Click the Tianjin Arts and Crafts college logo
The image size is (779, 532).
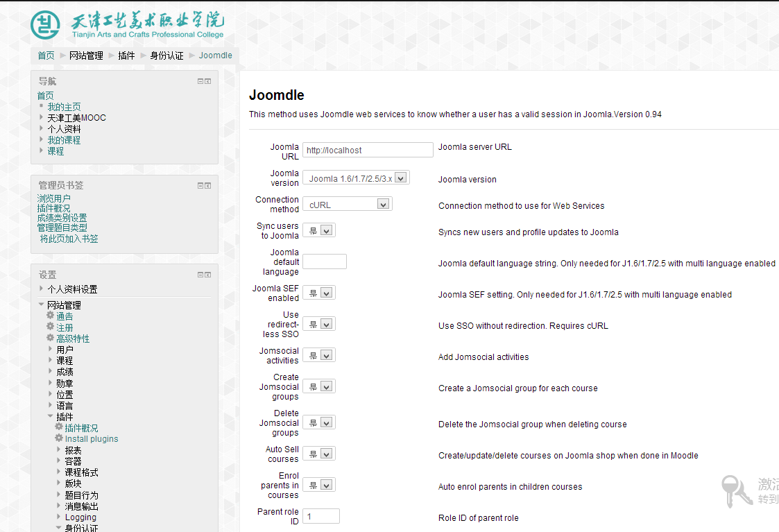pyautogui.click(x=127, y=25)
